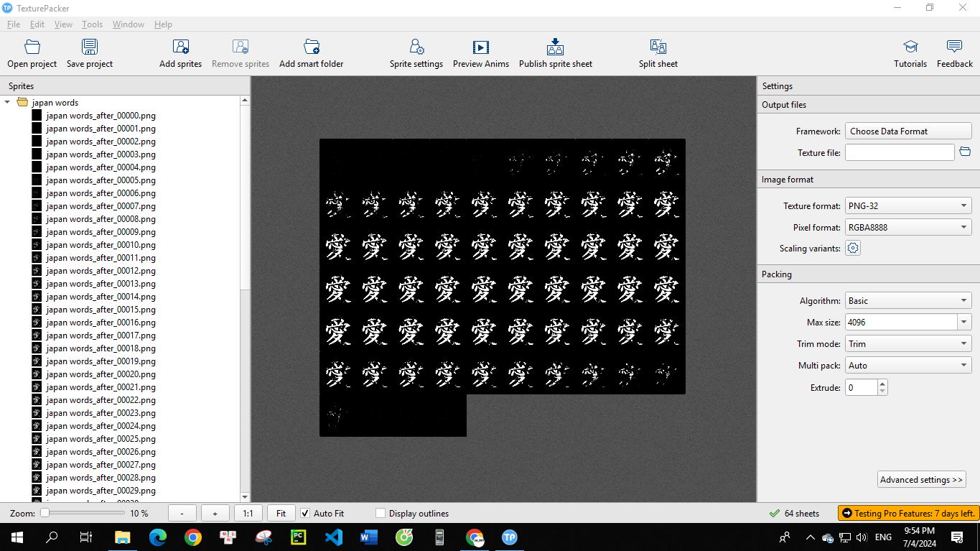Uncheck the Auto Fit checkbox
Image resolution: width=980 pixels, height=551 pixels.
304,513
